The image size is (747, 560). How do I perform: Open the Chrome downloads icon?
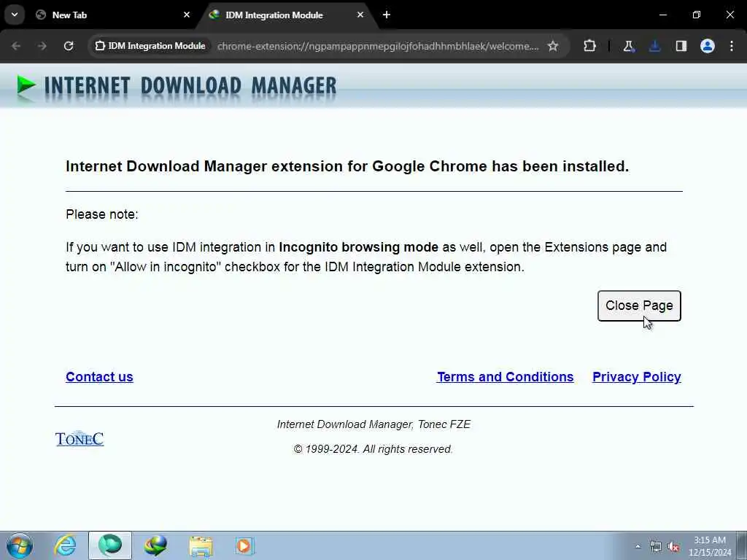[654, 46]
